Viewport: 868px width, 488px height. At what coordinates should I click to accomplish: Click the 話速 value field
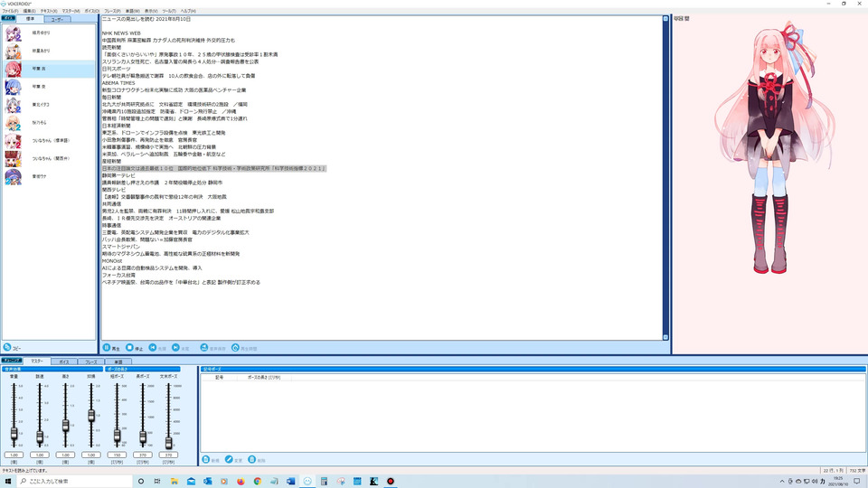(40, 455)
